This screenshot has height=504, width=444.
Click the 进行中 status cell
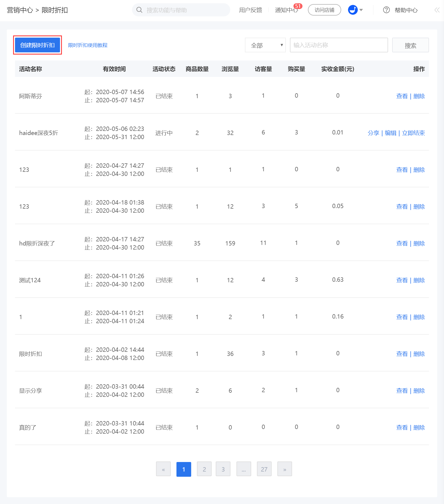(164, 133)
